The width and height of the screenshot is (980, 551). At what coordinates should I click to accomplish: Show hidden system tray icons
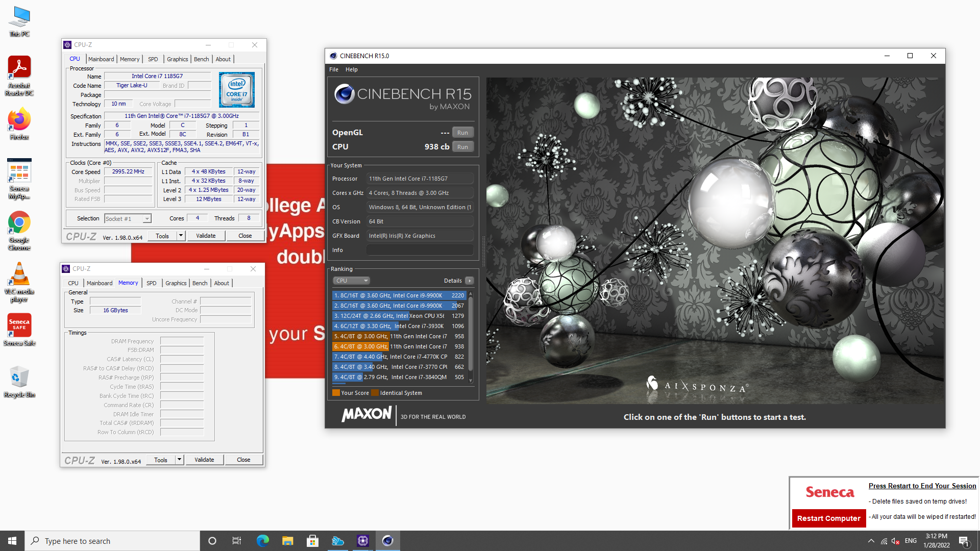871,541
